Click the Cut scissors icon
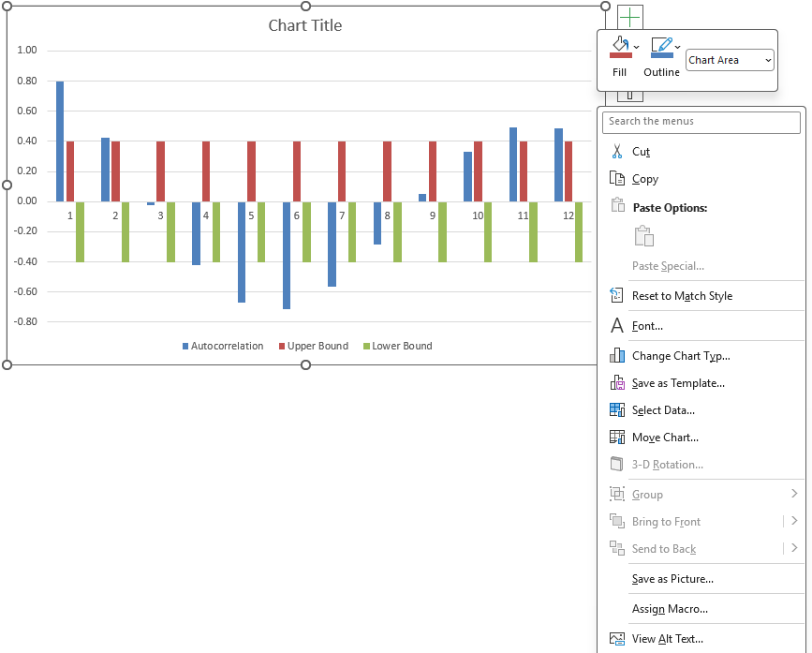Viewport: 812px width, 653px height. [x=617, y=151]
